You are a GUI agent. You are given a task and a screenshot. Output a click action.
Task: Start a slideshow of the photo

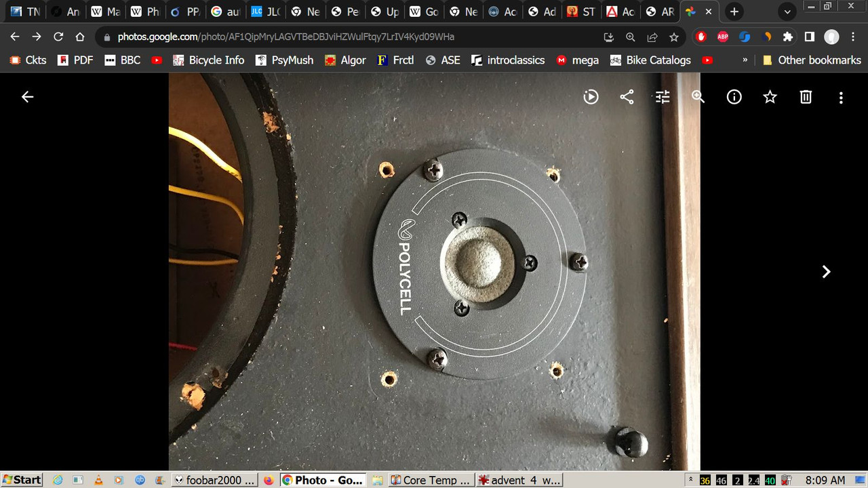tap(591, 97)
